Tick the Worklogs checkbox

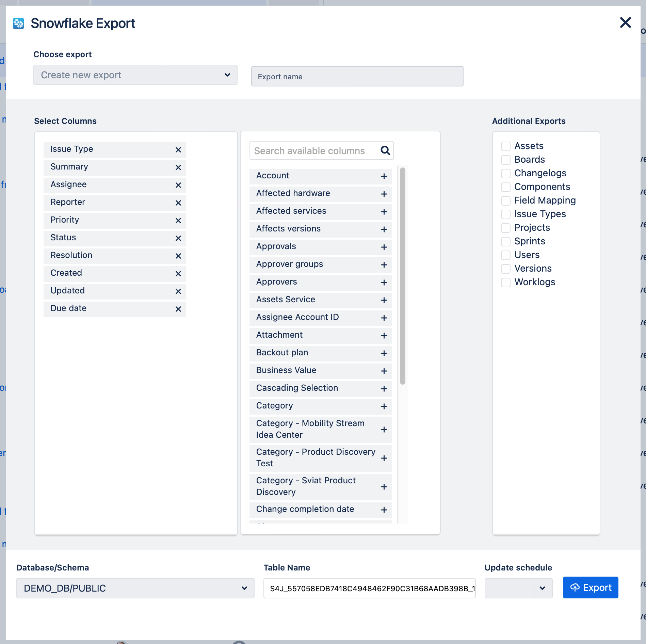coord(506,283)
